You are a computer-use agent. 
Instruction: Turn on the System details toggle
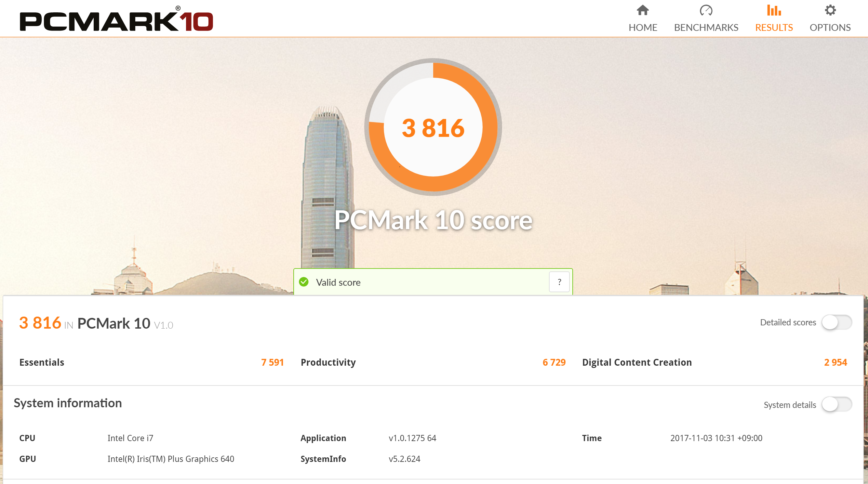(x=836, y=404)
